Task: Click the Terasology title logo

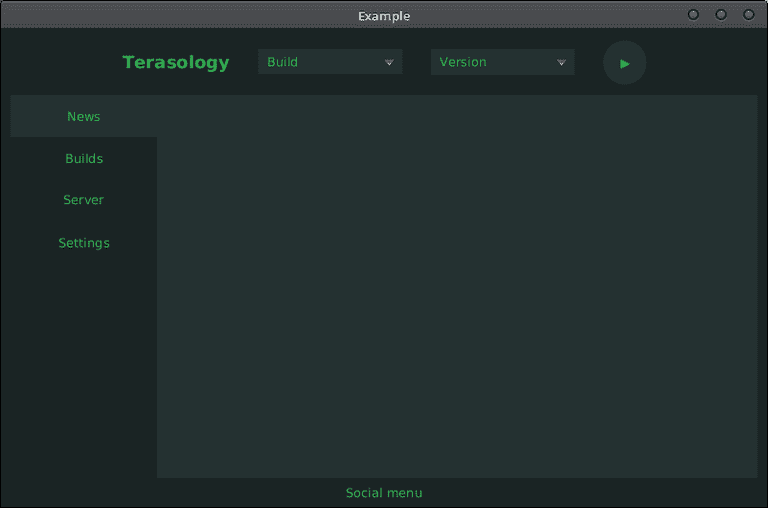Action: [176, 62]
